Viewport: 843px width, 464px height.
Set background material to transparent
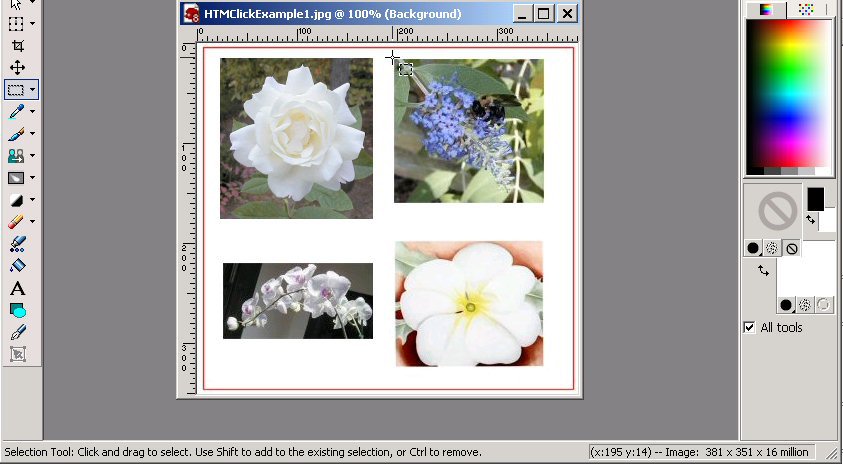click(825, 305)
